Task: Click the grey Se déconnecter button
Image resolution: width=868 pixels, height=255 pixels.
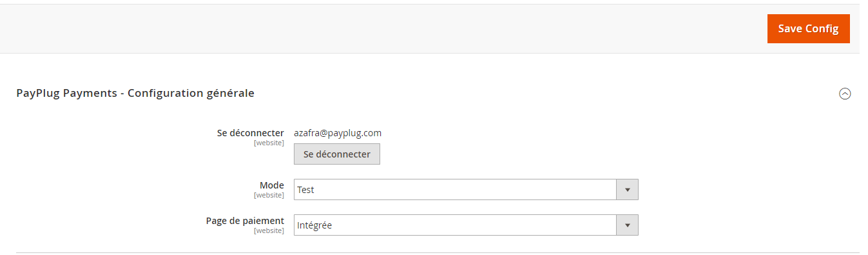Action: 337,154
